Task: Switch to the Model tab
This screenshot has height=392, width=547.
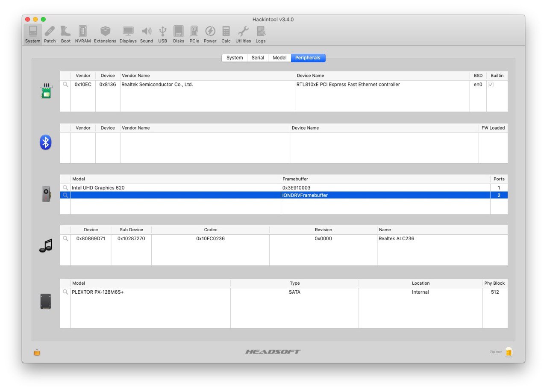Action: 279,58
